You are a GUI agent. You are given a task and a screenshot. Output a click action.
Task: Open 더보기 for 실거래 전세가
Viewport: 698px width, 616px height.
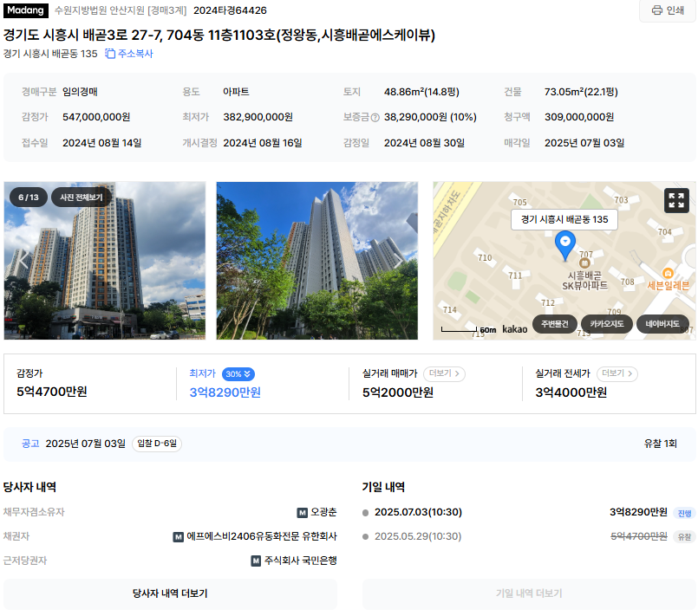(617, 373)
